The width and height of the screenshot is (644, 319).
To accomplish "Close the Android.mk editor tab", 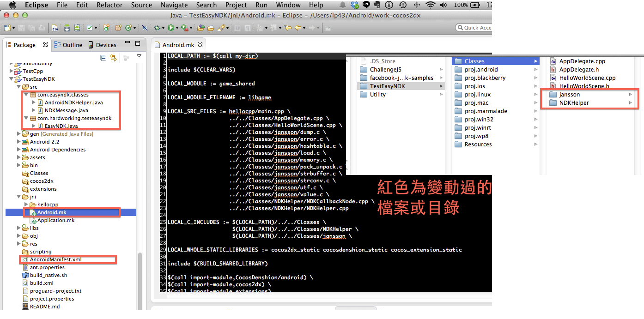I will tap(200, 45).
